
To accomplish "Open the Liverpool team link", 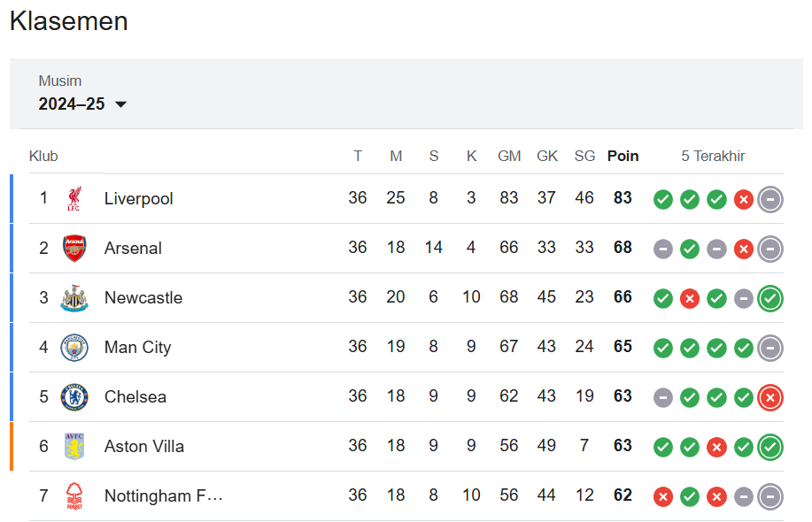I will 138,199.
